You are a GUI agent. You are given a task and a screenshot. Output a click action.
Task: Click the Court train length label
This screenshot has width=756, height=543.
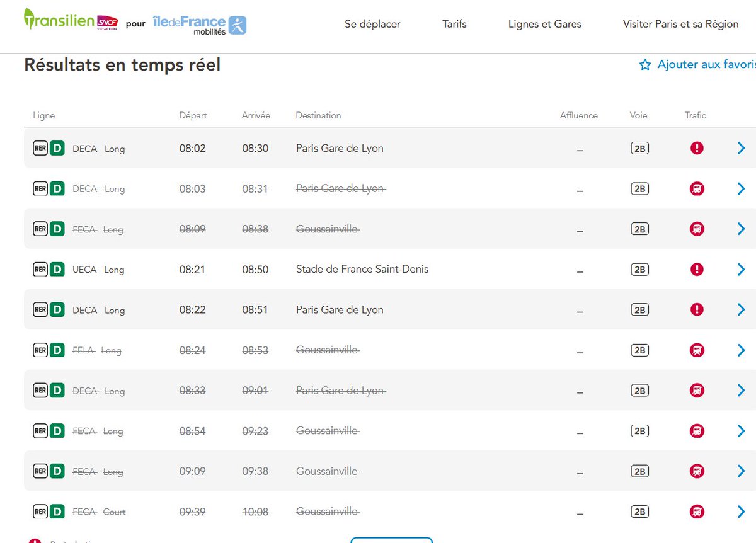pos(114,512)
